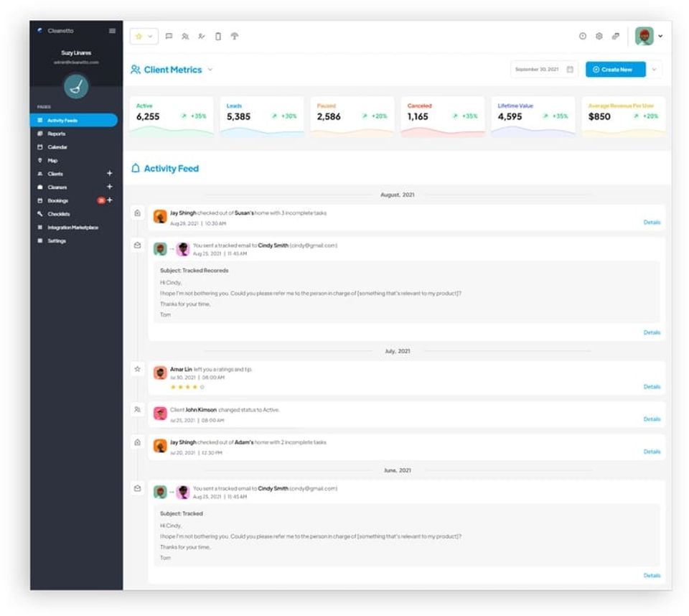The width and height of the screenshot is (689, 616).
Task: Click John Kimson's pink avatar
Action: [160, 414]
